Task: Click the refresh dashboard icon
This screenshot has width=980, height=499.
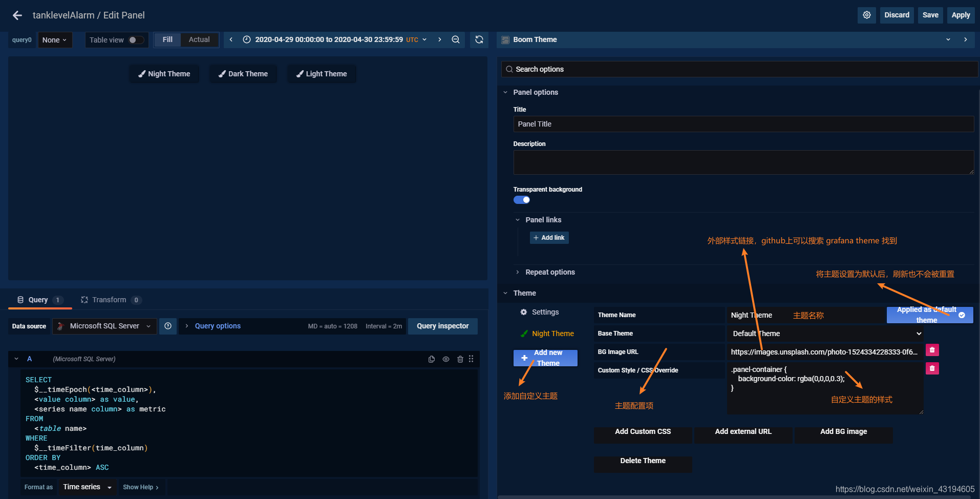Action: (x=479, y=39)
